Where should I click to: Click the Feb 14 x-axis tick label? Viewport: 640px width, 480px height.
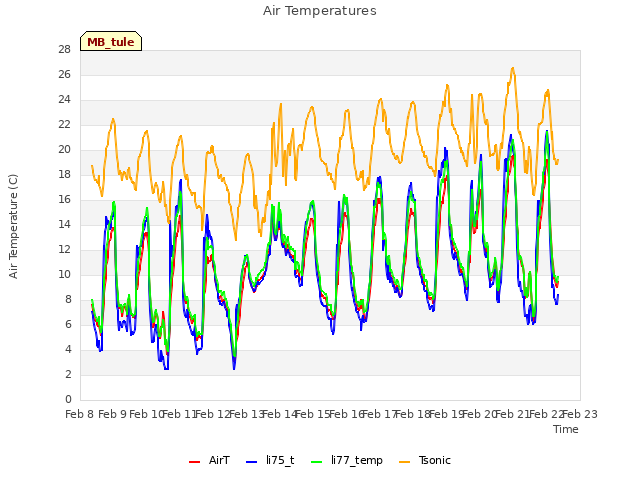click(x=280, y=414)
